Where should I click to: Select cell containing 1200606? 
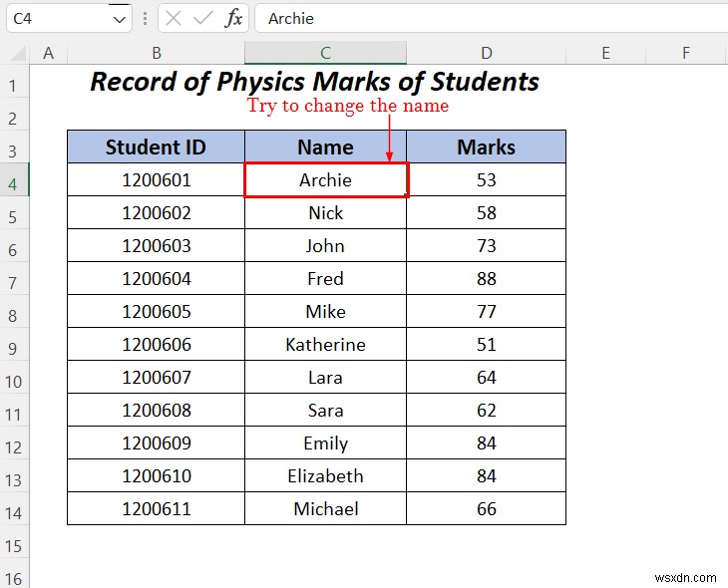point(156,345)
